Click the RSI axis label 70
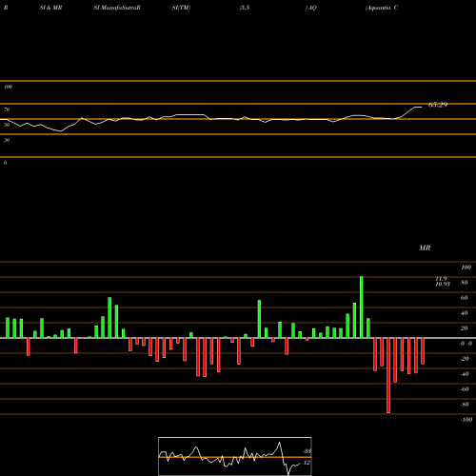The height and width of the screenshot is (476, 476). pos(7,109)
